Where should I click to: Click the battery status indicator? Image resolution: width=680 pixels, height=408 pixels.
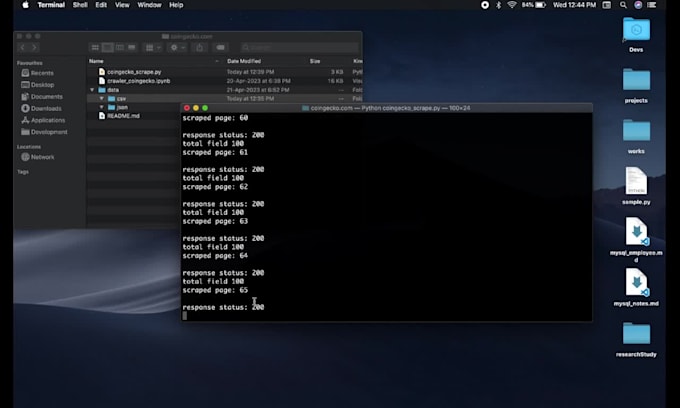pyautogui.click(x=534, y=5)
